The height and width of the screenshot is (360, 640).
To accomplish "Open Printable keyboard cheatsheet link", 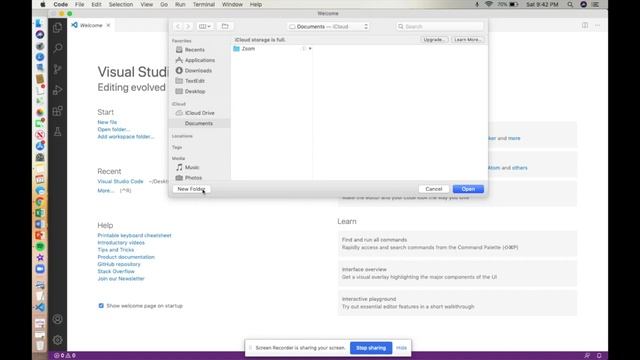I will [134, 236].
